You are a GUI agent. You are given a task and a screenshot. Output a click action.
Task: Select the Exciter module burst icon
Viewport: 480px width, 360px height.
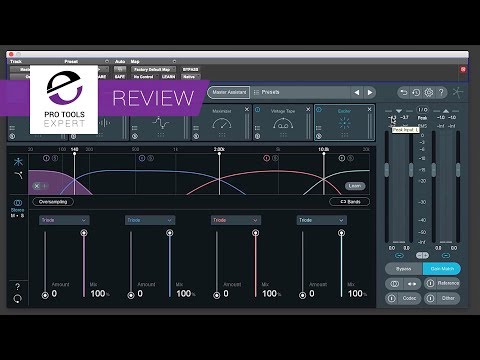coord(344,123)
